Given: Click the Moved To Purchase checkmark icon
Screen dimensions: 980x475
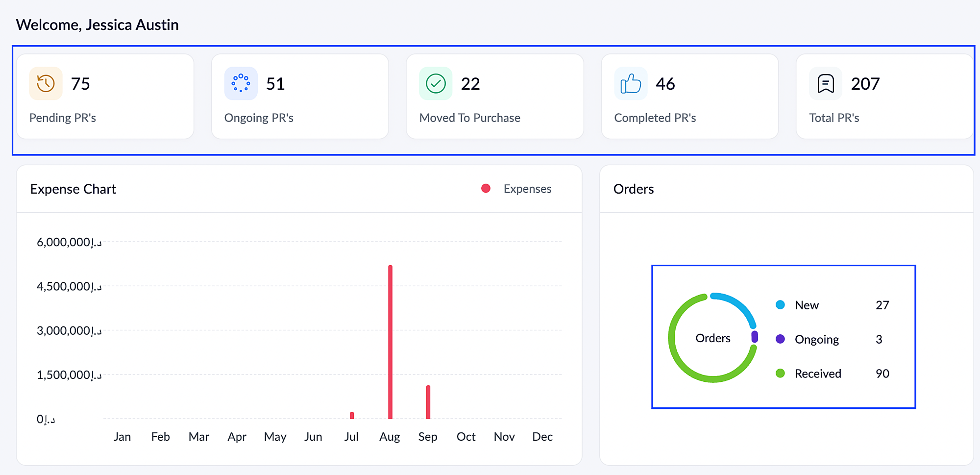Looking at the screenshot, I should pyautogui.click(x=436, y=83).
